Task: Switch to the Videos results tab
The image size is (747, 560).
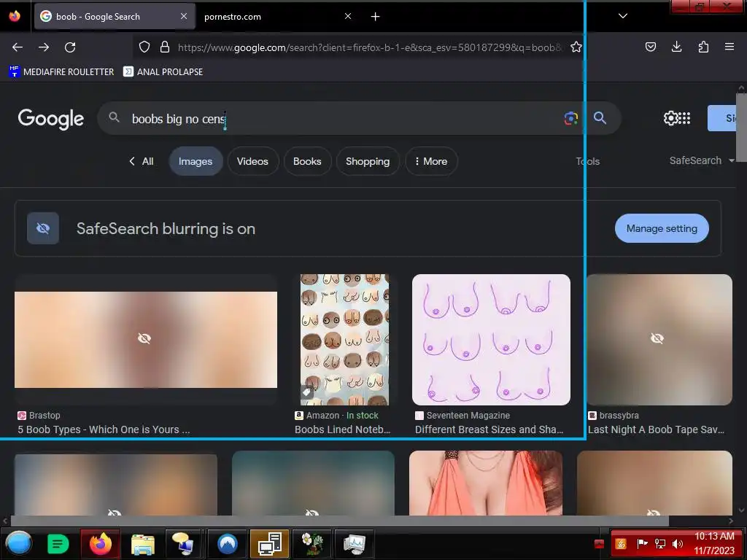Action: pos(252,161)
